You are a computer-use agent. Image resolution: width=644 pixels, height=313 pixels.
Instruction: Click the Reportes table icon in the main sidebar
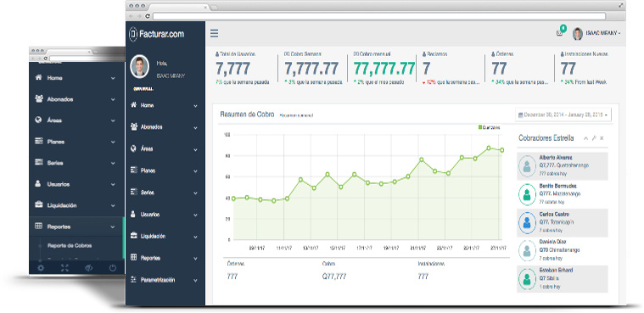133,258
